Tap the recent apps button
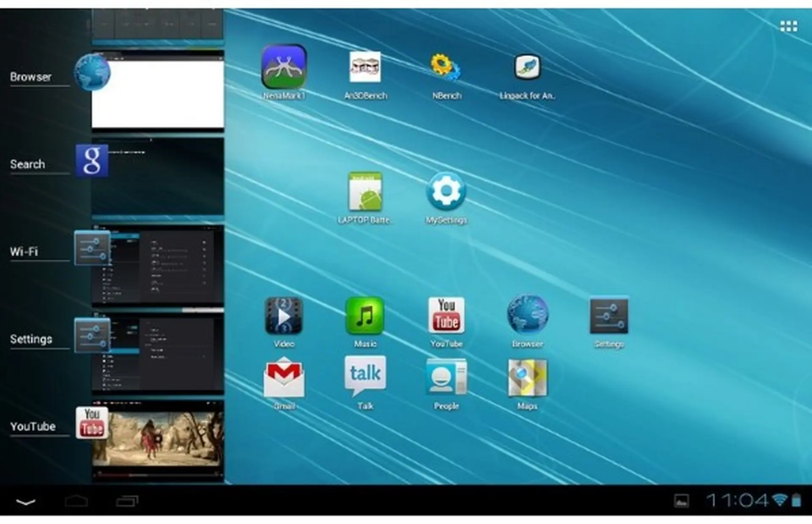 tap(127, 501)
